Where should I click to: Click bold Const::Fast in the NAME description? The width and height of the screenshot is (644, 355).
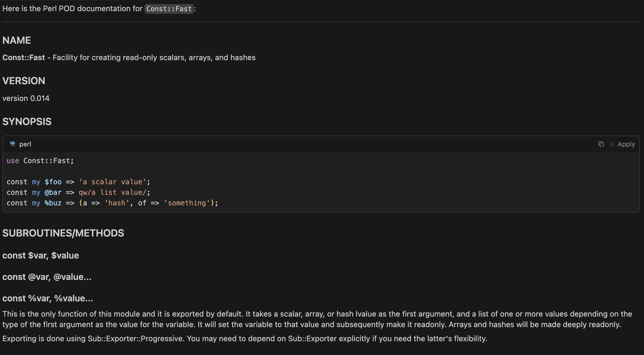click(24, 58)
